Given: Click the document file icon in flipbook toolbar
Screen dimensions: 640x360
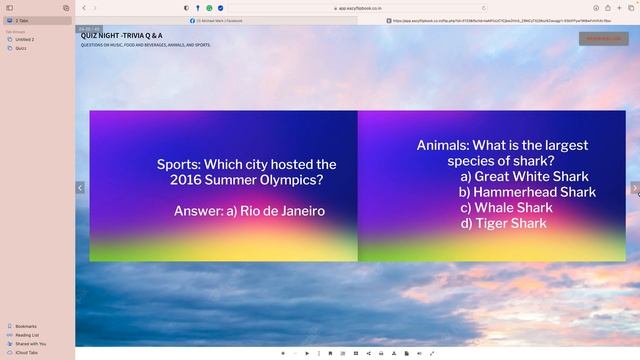Looking at the screenshot, I should coord(407,353).
